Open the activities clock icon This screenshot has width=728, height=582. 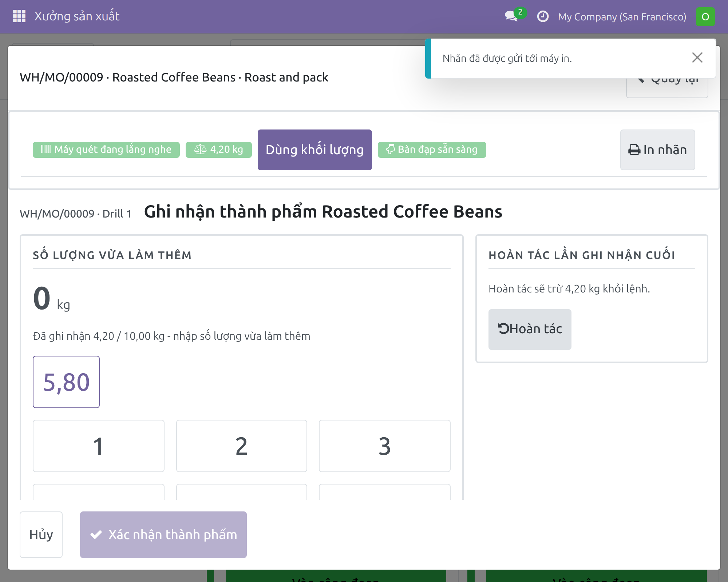point(543,16)
